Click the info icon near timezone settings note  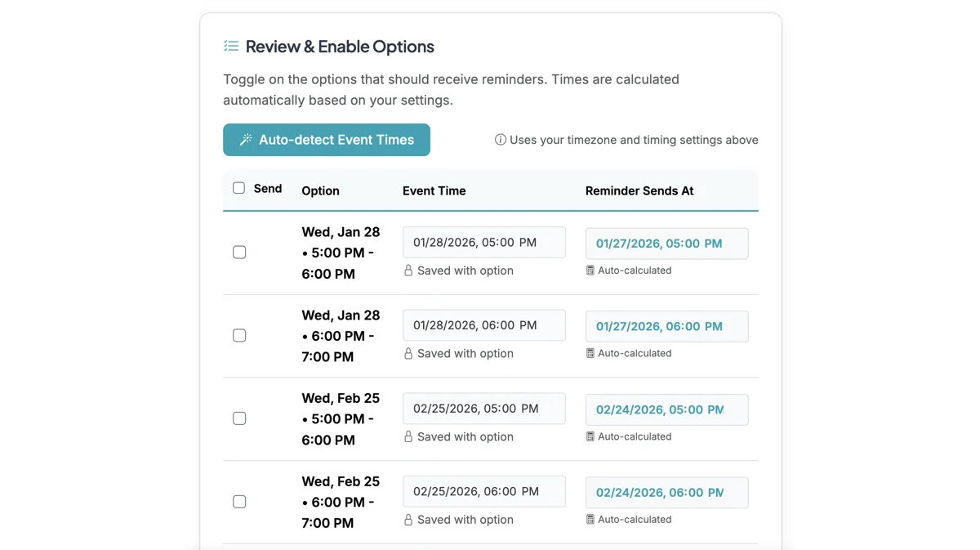click(x=499, y=139)
